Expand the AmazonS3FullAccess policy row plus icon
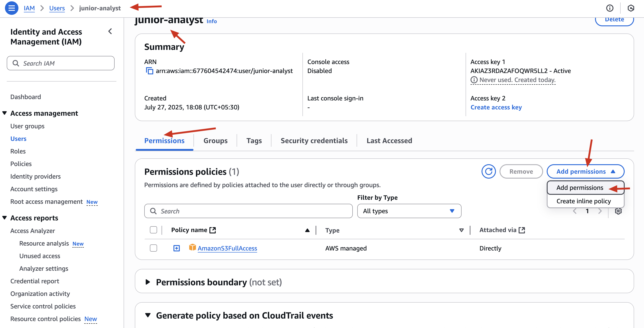The width and height of the screenshot is (644, 328). coord(176,248)
